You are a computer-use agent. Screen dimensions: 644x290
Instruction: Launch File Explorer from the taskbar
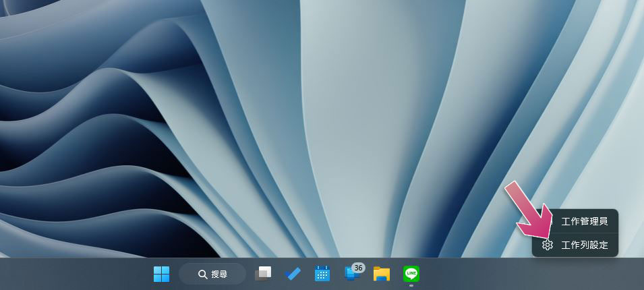pos(382,274)
